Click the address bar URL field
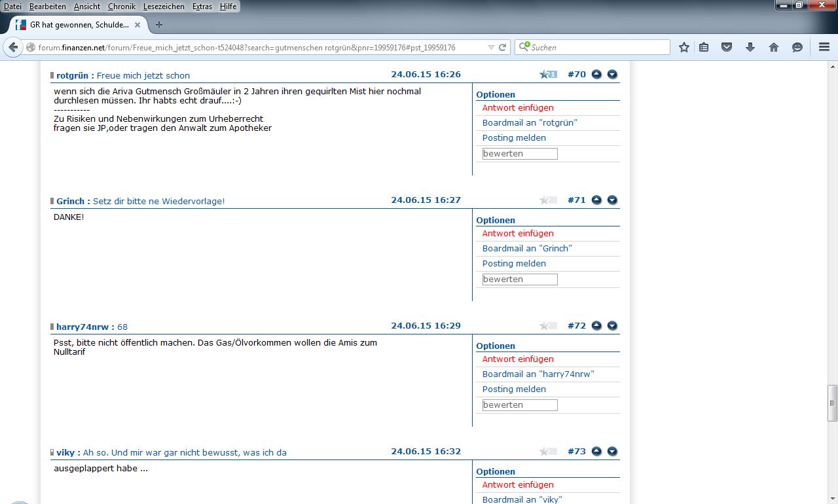The width and height of the screenshot is (838, 504). [262, 47]
